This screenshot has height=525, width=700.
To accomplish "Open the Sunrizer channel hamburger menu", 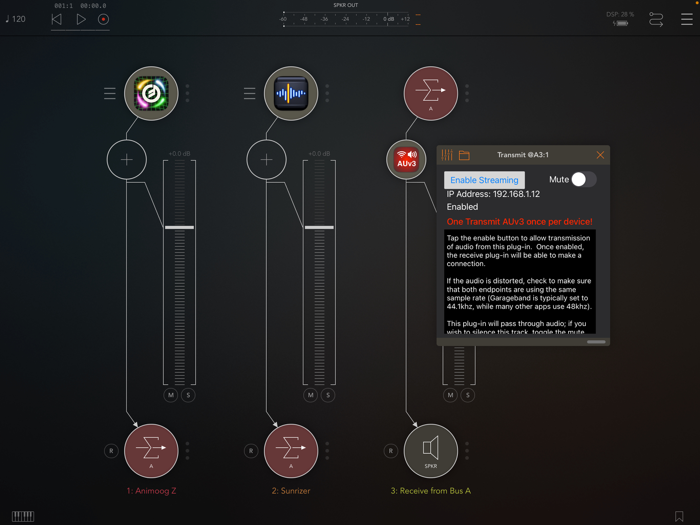I will coord(250,94).
